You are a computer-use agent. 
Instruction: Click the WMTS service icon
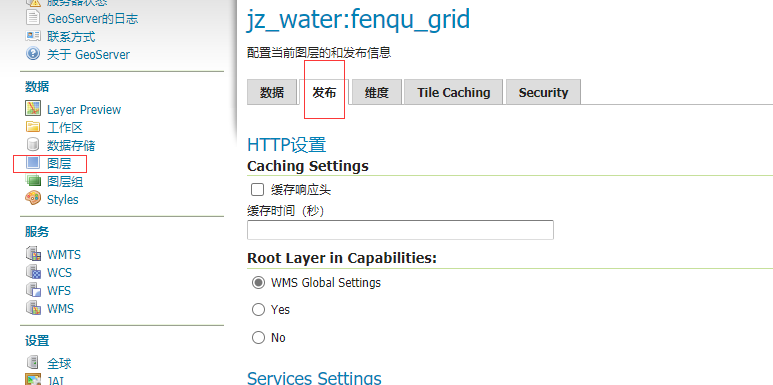[33, 254]
